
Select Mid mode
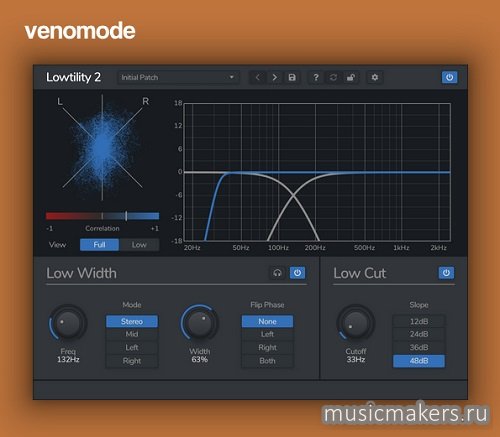(x=132, y=334)
